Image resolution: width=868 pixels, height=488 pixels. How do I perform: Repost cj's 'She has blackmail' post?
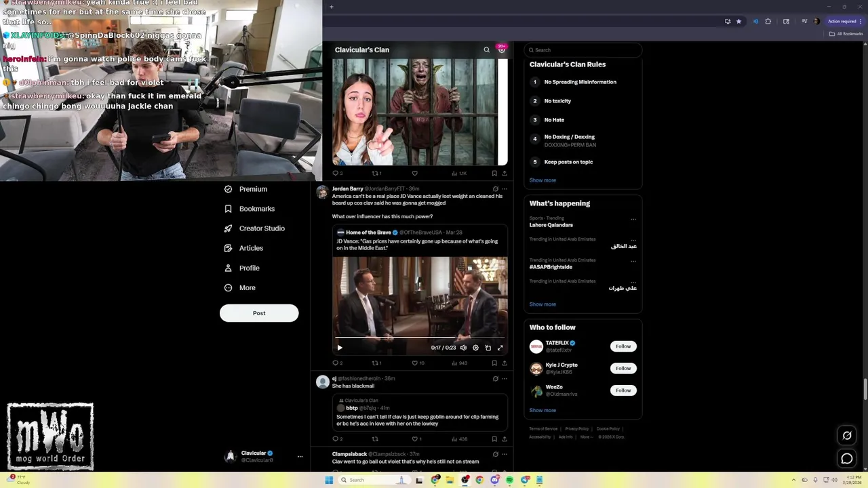coord(374,439)
